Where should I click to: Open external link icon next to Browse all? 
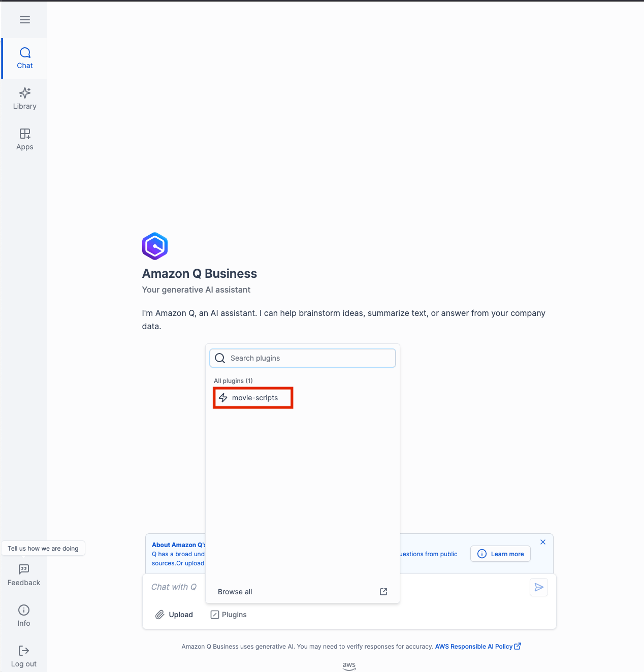(x=383, y=592)
